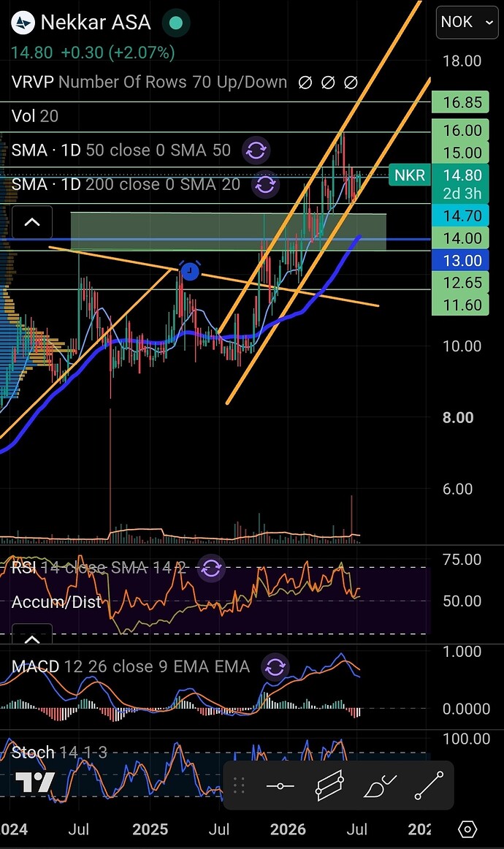
Task: Tap the 14.70 cyan price label
Action: click(461, 216)
